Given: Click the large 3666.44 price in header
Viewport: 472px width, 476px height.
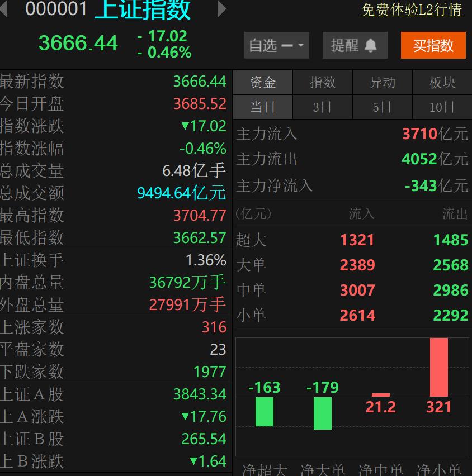Looking at the screenshot, I should coord(78,43).
